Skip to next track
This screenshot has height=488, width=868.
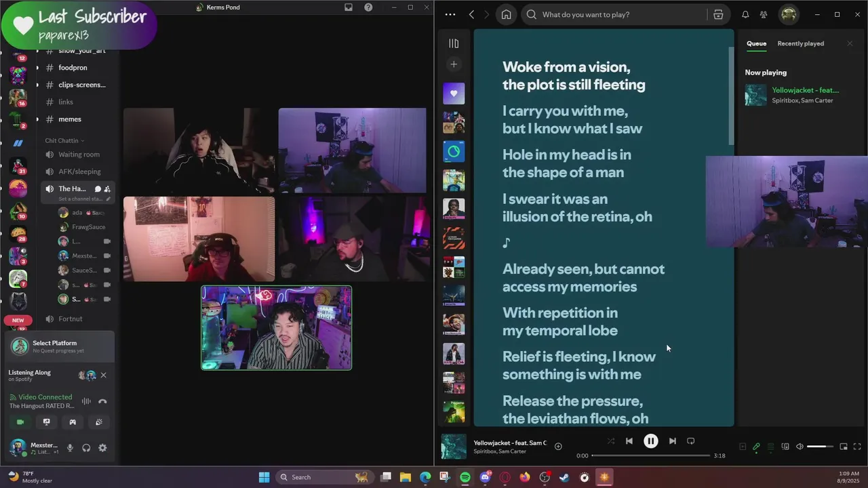click(672, 441)
